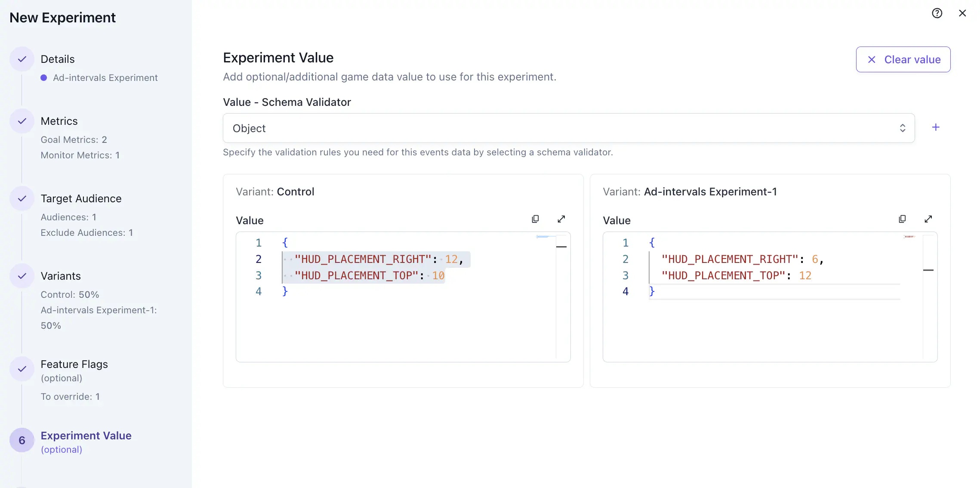Click the up-down chevrons on the Object selector

[x=903, y=128]
